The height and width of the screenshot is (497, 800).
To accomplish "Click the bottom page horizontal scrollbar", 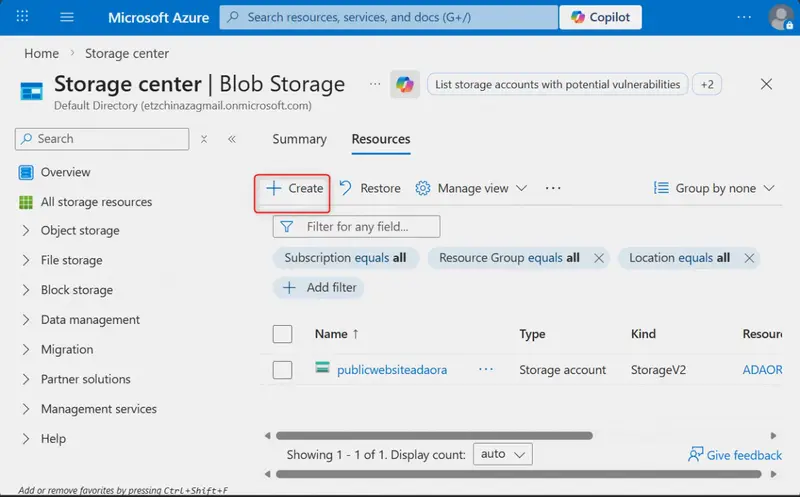I will point(518,475).
